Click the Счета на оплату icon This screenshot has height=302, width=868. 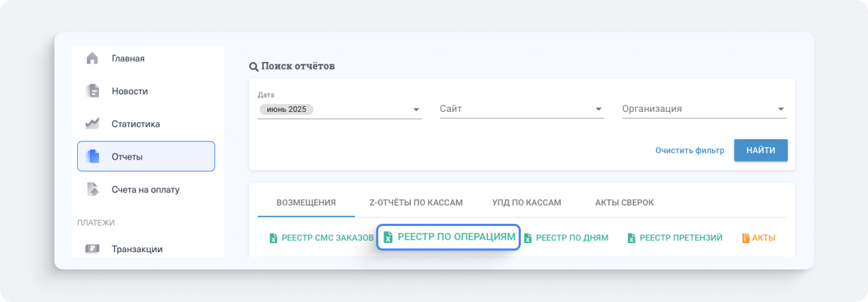pyautogui.click(x=93, y=189)
